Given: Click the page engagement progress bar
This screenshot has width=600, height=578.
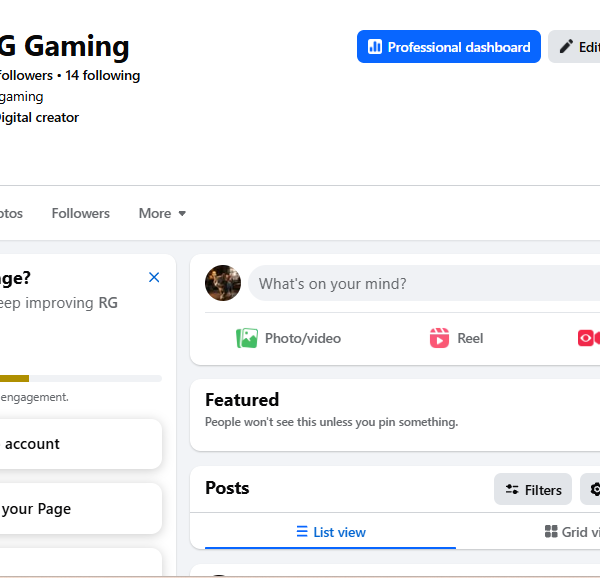Looking at the screenshot, I should click(81, 378).
